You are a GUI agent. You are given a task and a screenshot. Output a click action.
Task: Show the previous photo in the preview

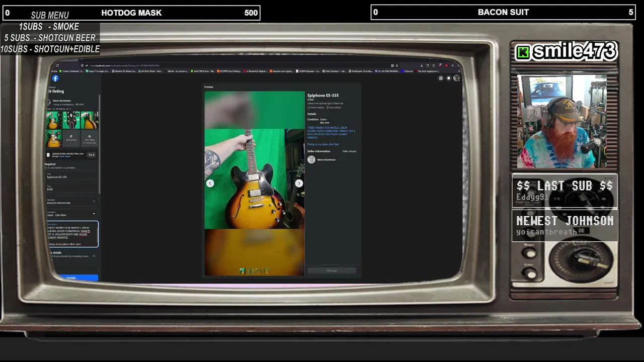tap(210, 184)
